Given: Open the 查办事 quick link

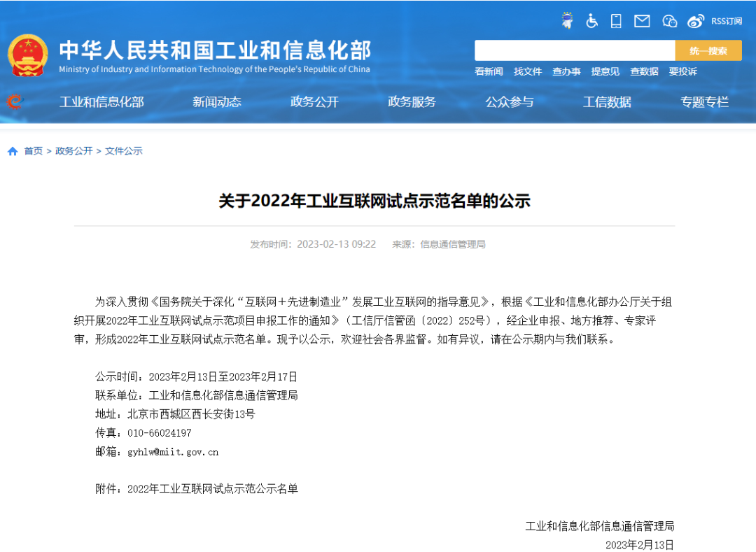Looking at the screenshot, I should pyautogui.click(x=566, y=72).
